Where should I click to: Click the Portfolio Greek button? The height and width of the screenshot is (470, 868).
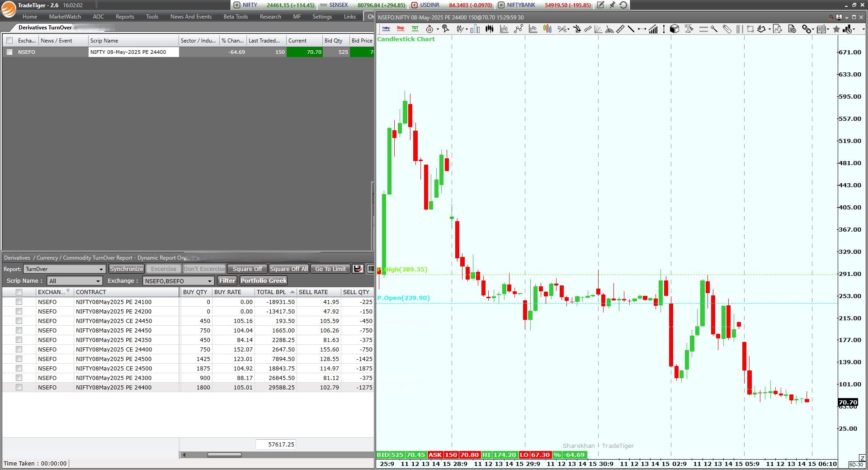click(x=264, y=280)
